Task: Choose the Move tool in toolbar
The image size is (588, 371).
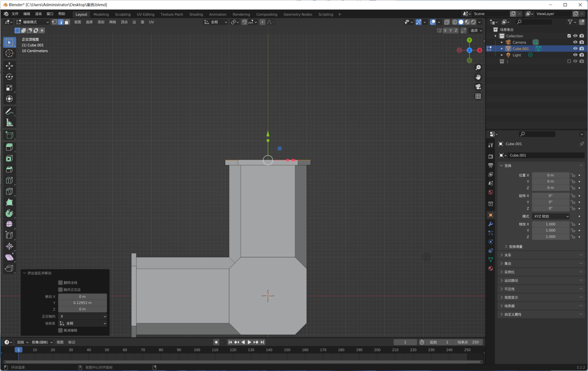Action: coord(9,66)
